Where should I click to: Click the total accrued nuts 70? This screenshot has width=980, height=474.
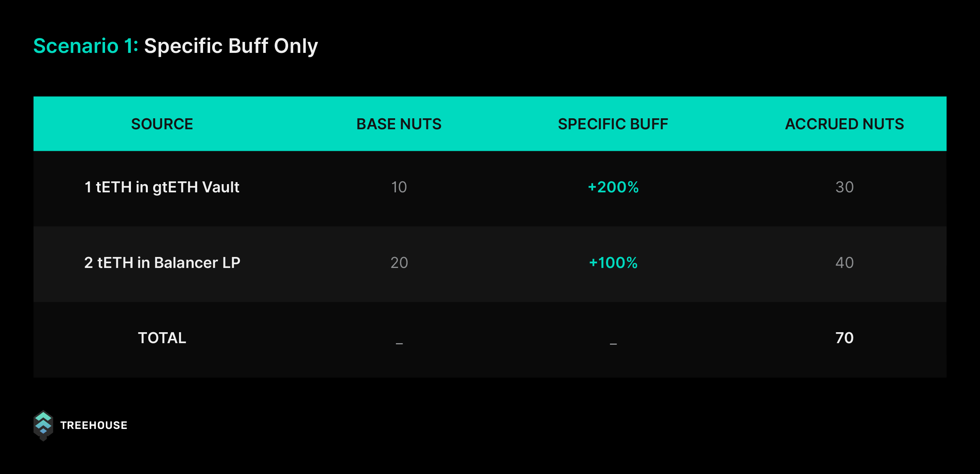coord(844,338)
